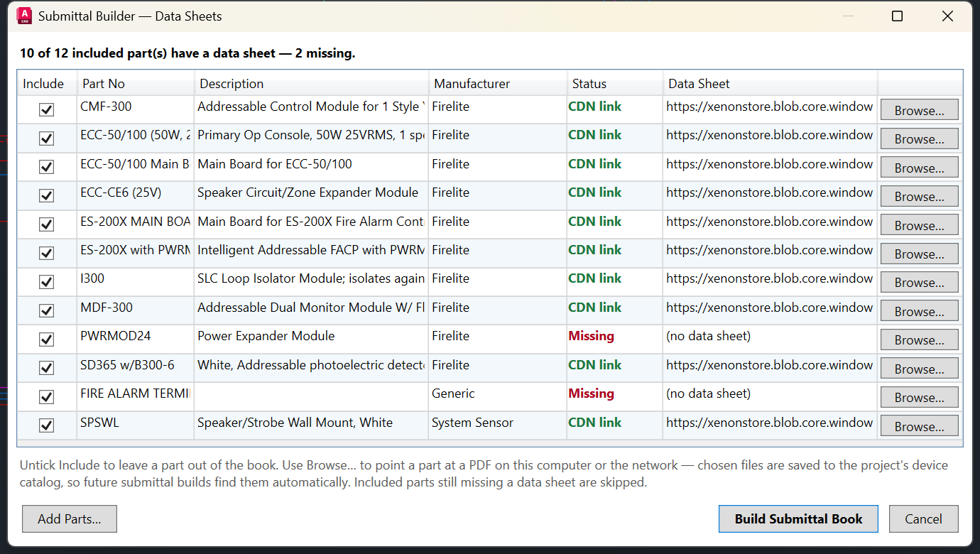Untick Include for PWRMOD24
980x554 pixels.
[x=46, y=340]
